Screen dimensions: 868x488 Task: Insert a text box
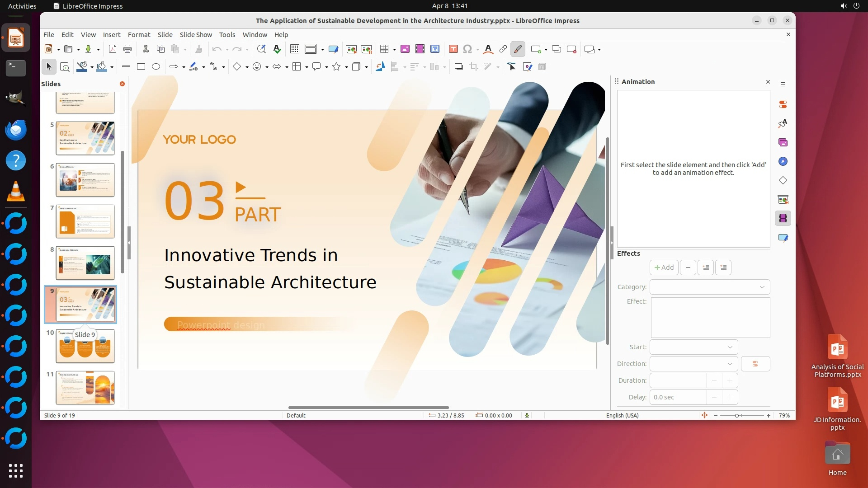453,49
